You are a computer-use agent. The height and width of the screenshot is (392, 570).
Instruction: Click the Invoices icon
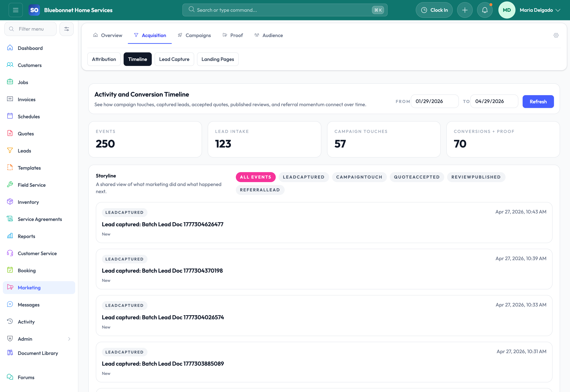click(x=10, y=99)
